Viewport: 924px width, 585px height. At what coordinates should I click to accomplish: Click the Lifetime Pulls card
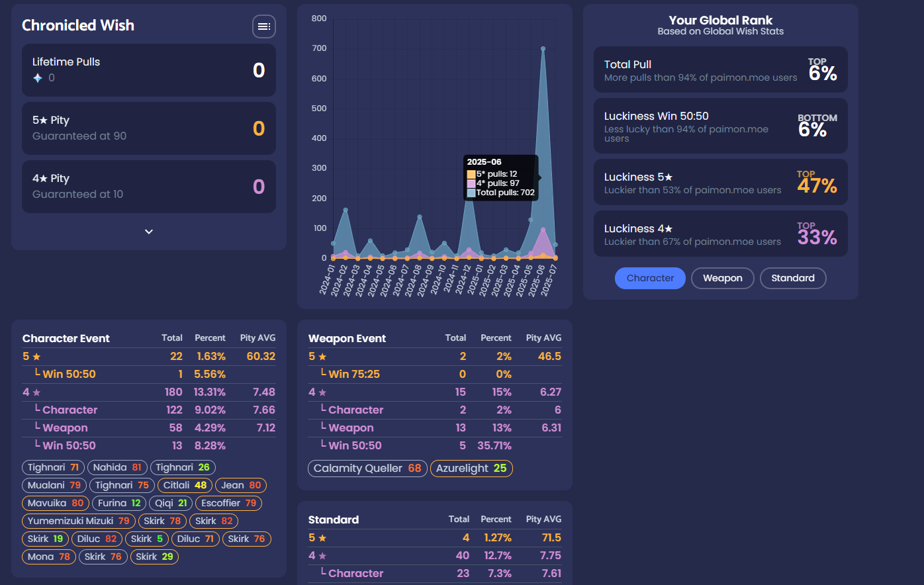[x=149, y=70]
